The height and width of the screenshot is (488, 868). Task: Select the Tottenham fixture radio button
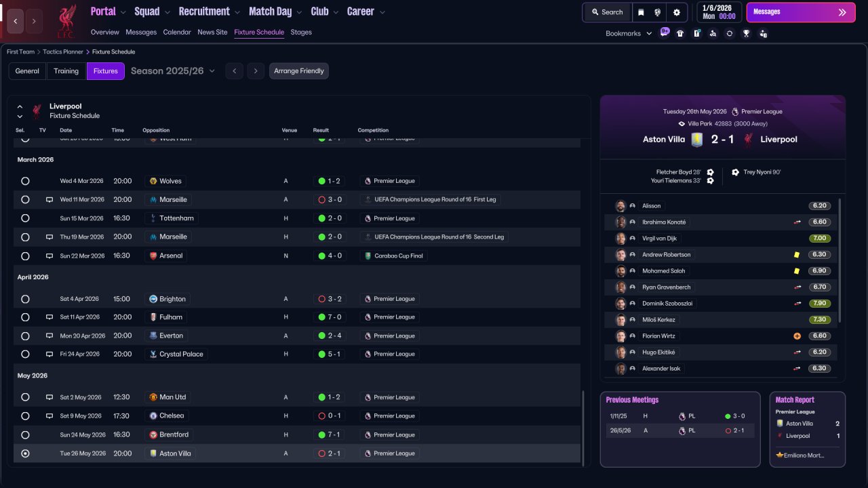25,218
